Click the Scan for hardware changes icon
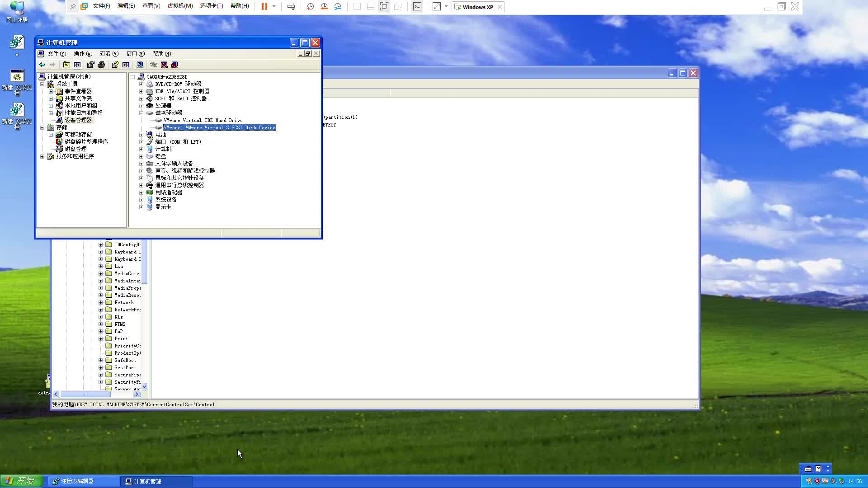Viewport: 868px width, 488px height. tap(140, 65)
